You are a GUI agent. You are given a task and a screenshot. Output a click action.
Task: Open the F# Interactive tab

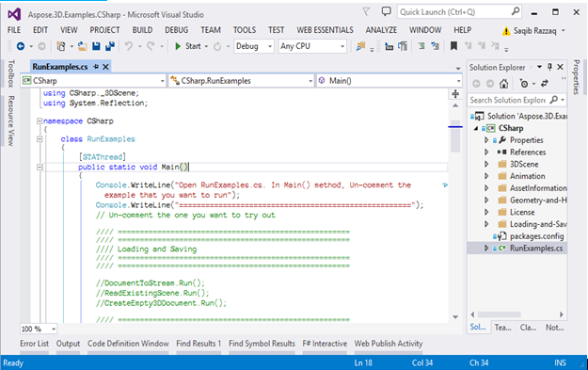coord(325,344)
